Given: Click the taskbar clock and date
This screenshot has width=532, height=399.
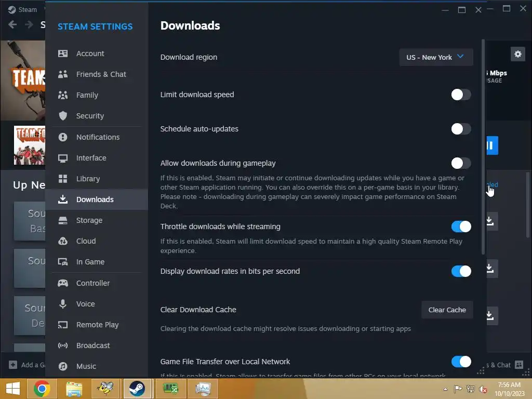Looking at the screenshot, I should coord(509,389).
